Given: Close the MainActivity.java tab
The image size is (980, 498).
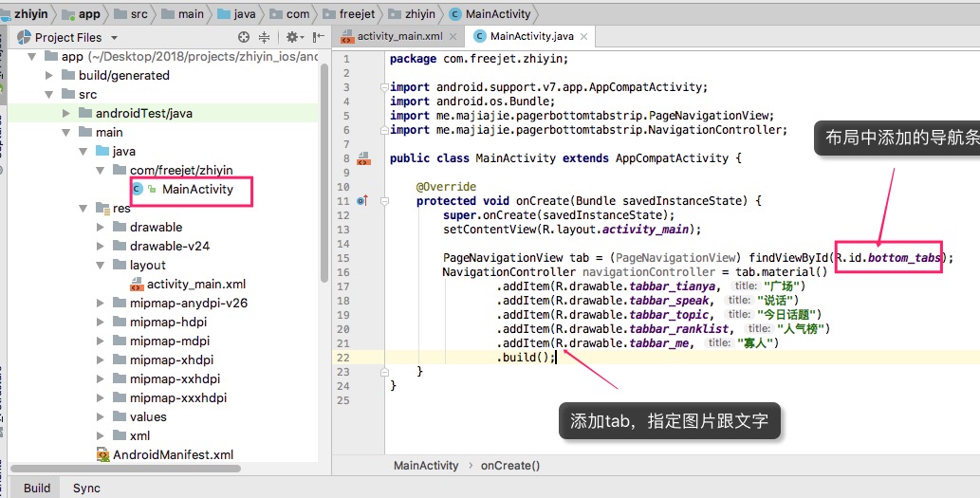Looking at the screenshot, I should point(583,36).
